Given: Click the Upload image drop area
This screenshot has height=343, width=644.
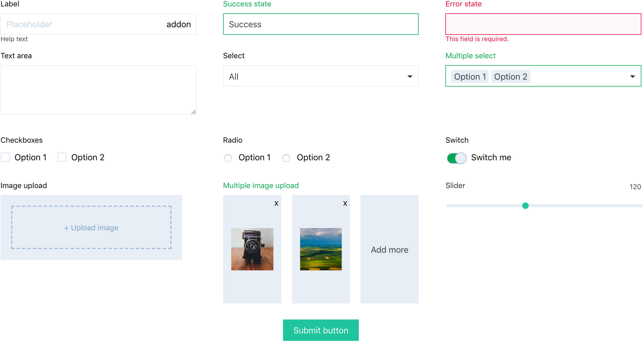Looking at the screenshot, I should point(91,228).
